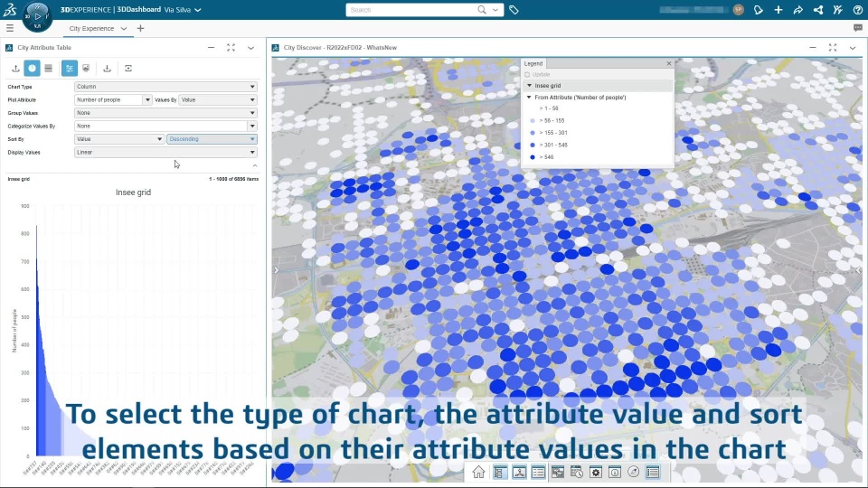Screen dimensions: 868x488
Task: Open the Display Values Linear dropdown
Action: pyautogui.click(x=165, y=152)
